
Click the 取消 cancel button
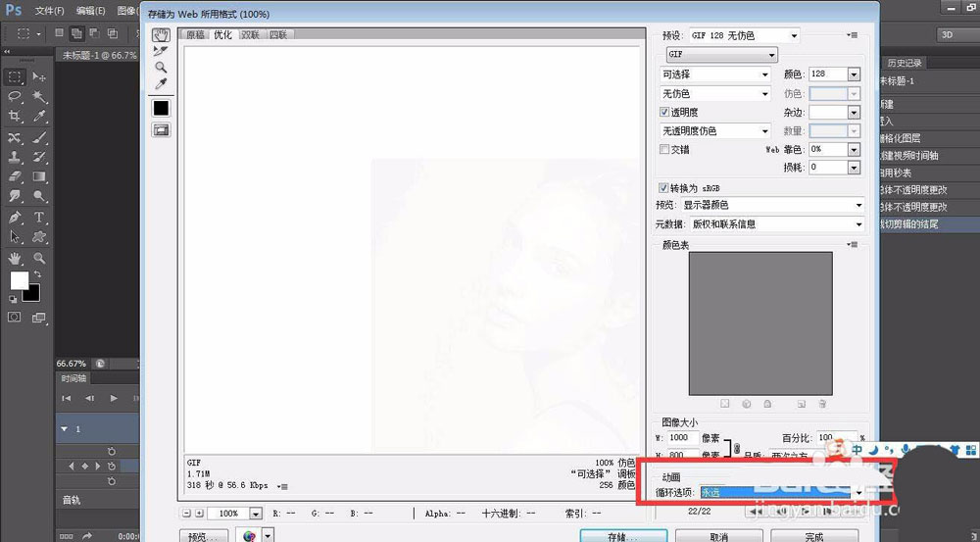[x=718, y=536]
